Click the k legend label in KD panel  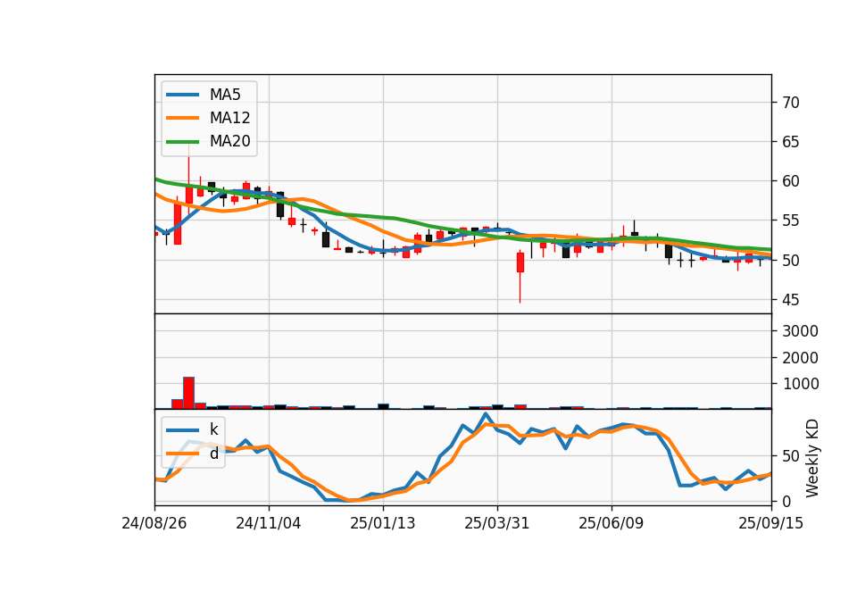213,429
